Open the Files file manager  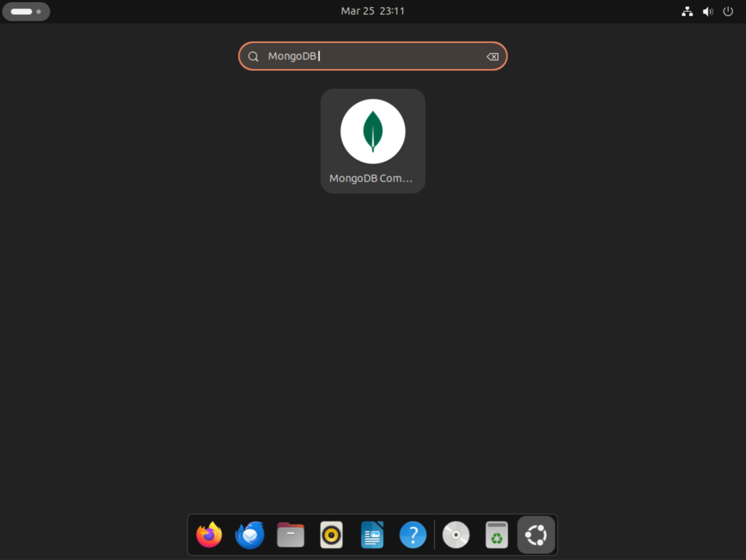(290, 534)
